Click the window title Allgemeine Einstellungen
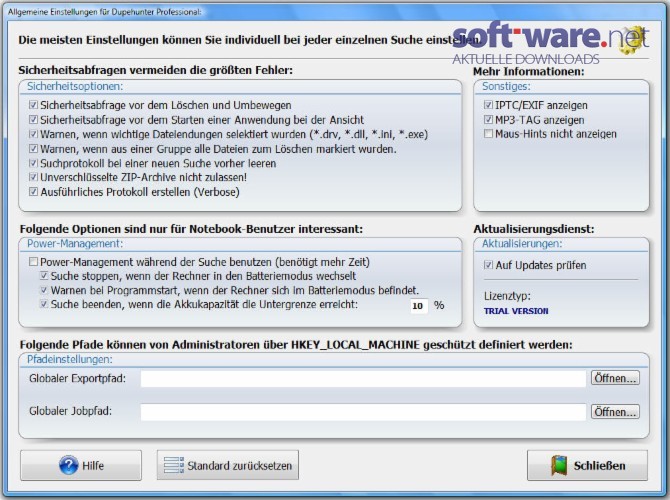 click(105, 12)
